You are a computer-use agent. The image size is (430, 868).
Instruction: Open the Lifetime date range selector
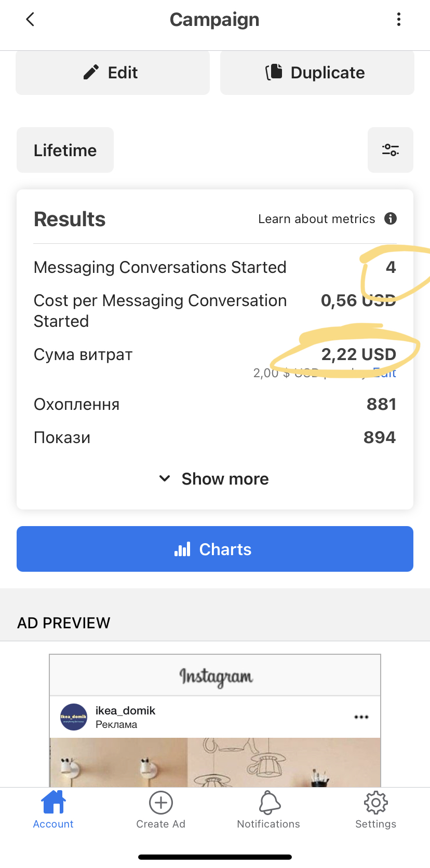tap(65, 150)
